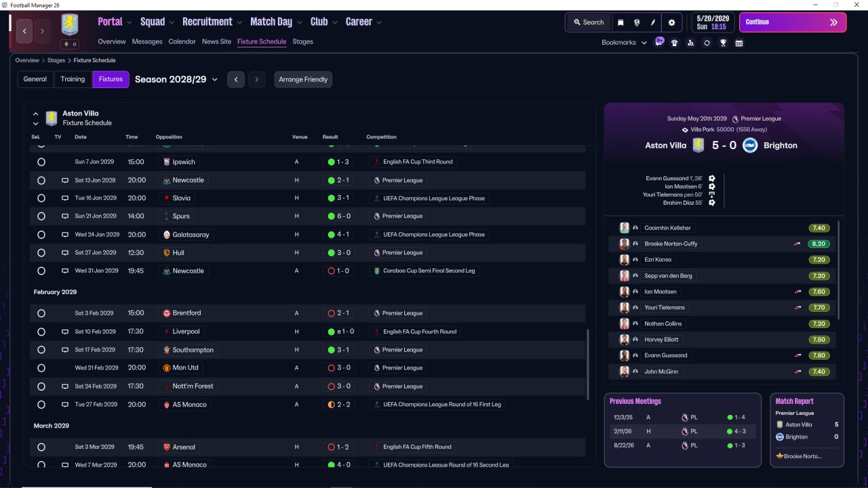The height and width of the screenshot is (488, 868).
Task: Switch to the Training tab
Action: pyautogui.click(x=73, y=79)
